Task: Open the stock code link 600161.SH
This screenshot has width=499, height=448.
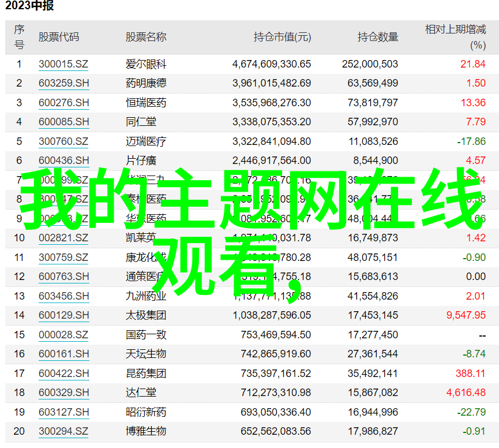Action: click(x=63, y=354)
